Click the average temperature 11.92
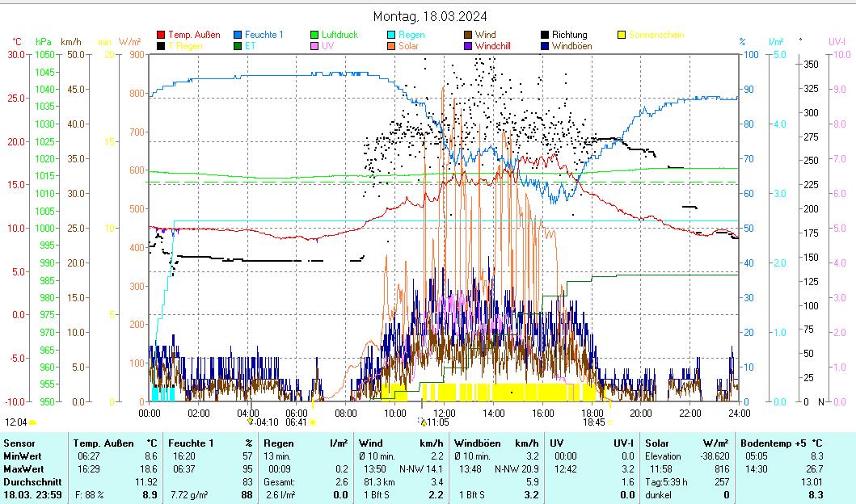The image size is (856, 504). pyautogui.click(x=146, y=482)
